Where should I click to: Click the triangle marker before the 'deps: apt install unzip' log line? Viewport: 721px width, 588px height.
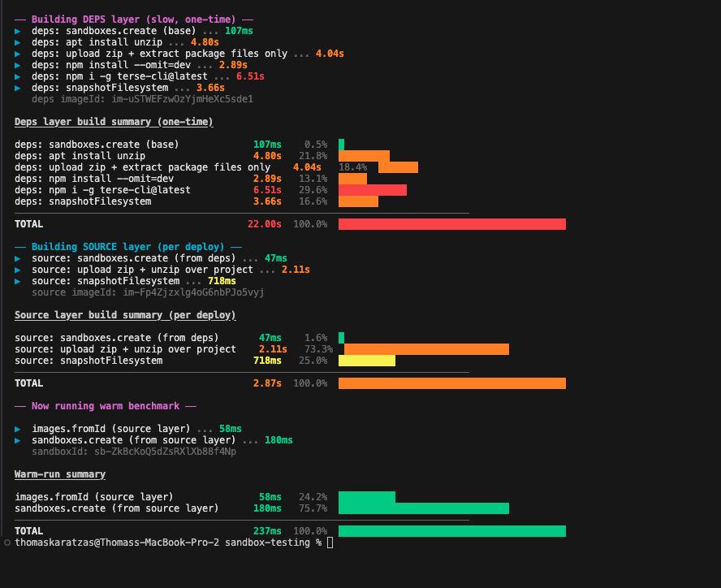[x=18, y=42]
